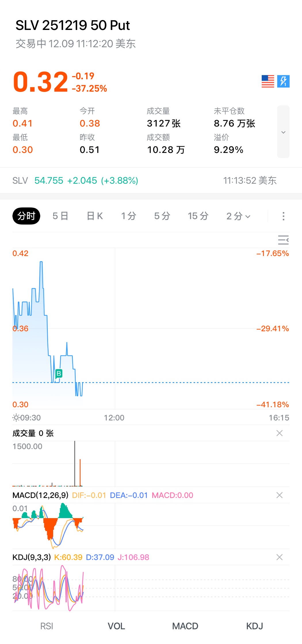The height and width of the screenshot is (644, 302).
Task: Tap the MACD(12,26,9) indicator label
Action: tap(40, 495)
